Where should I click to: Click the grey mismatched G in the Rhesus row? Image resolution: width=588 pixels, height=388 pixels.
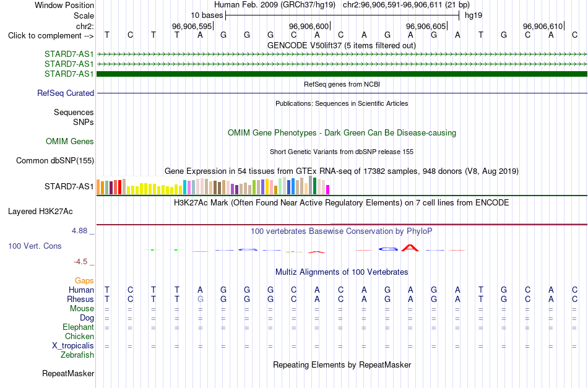point(201,299)
